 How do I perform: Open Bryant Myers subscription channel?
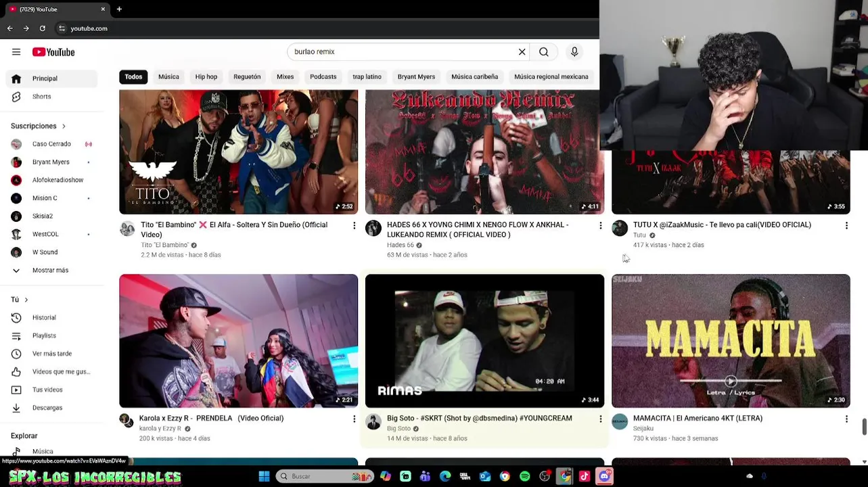[x=51, y=162]
